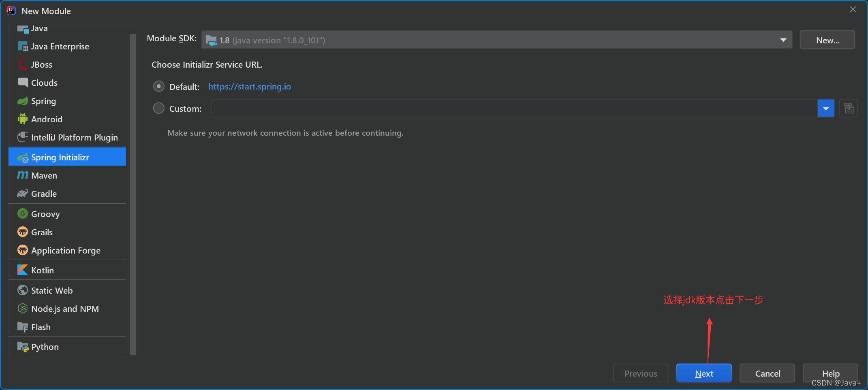Click the Static Web globe icon
The image size is (868, 390).
[23, 290]
